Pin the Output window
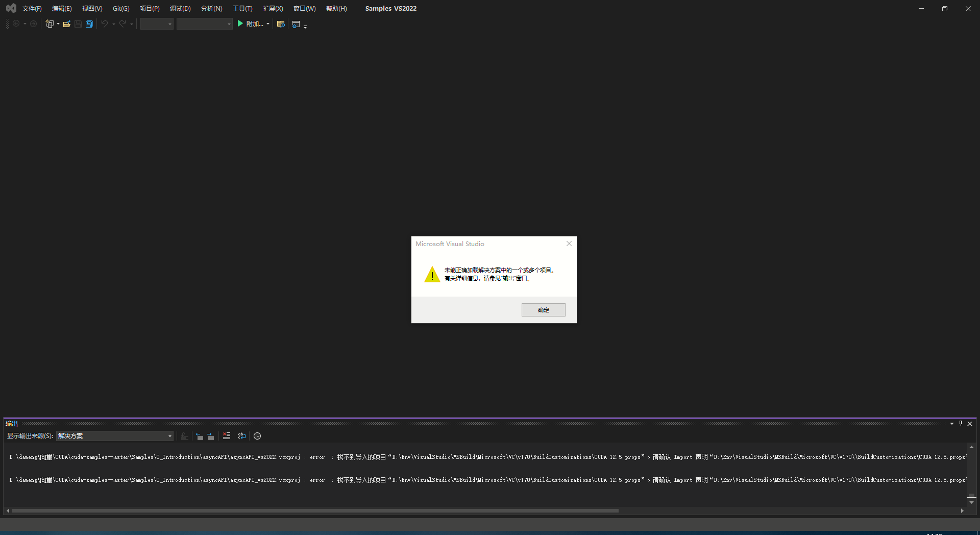This screenshot has height=535, width=980. point(961,423)
